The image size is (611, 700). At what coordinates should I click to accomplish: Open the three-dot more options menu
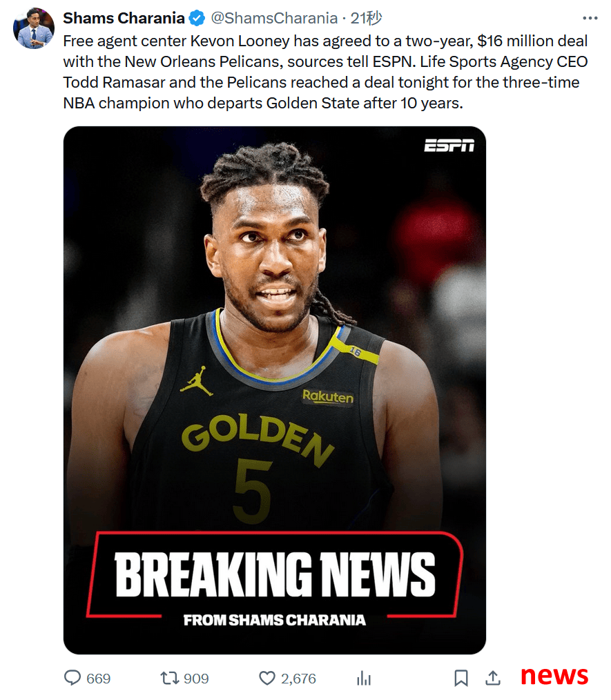point(590,19)
